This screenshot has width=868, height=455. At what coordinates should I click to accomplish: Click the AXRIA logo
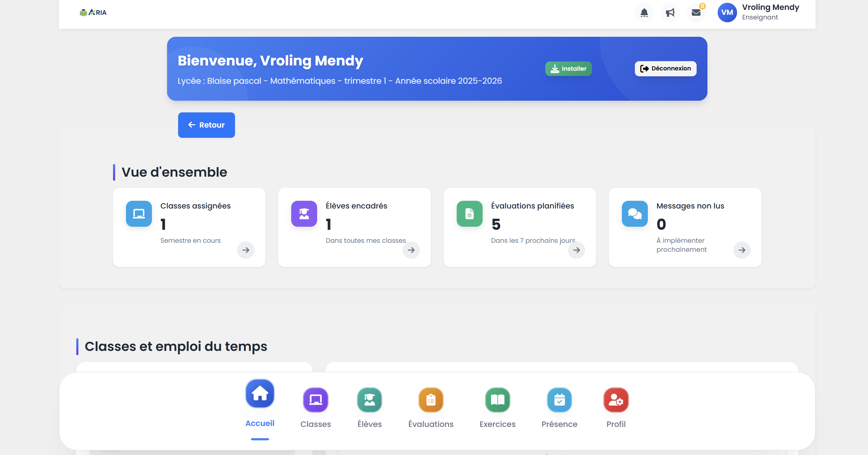(93, 12)
